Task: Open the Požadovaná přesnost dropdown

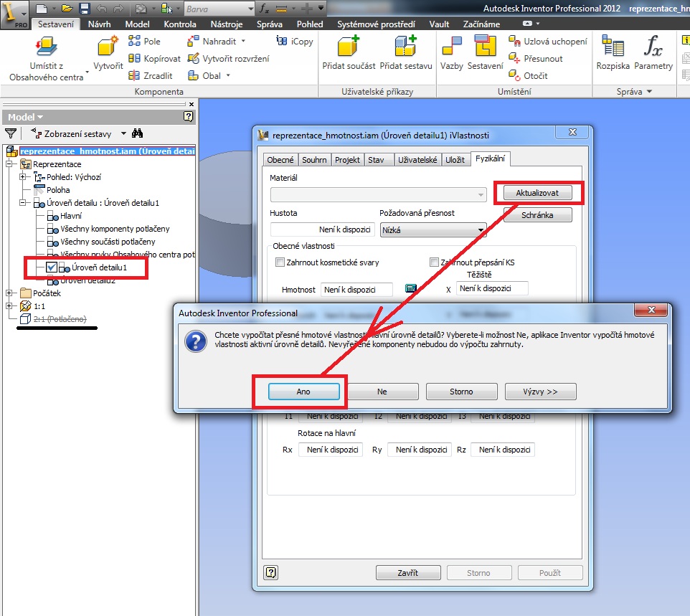Action: pos(433,230)
